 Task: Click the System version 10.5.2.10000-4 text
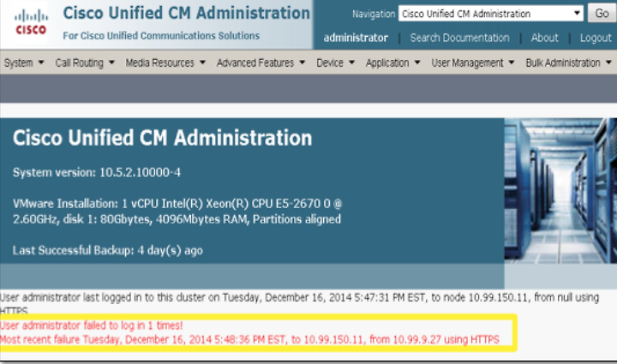[x=97, y=172]
